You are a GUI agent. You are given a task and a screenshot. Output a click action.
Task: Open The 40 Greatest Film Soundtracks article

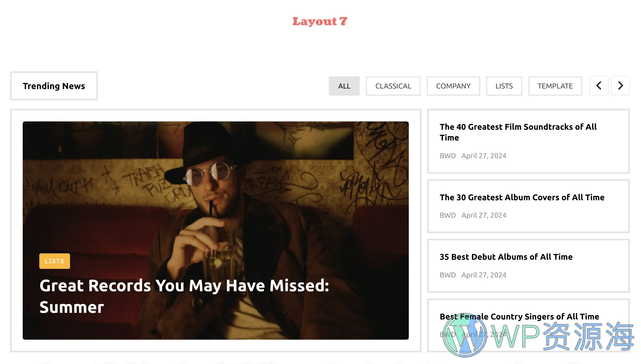518,132
